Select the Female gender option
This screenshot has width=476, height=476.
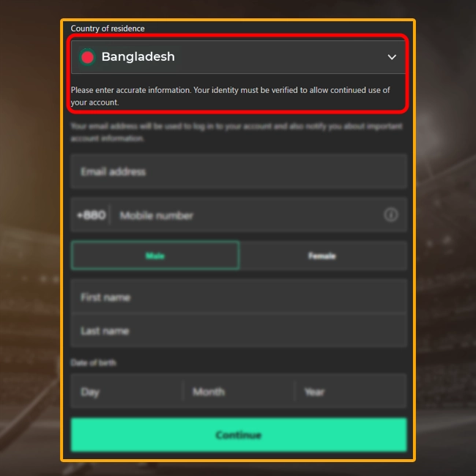tap(323, 256)
